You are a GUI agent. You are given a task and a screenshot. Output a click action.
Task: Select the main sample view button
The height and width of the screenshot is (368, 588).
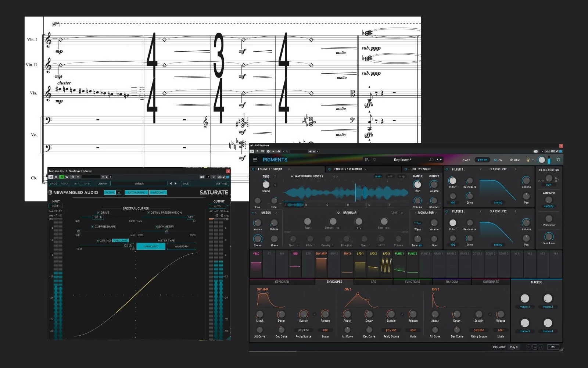[x=378, y=176]
